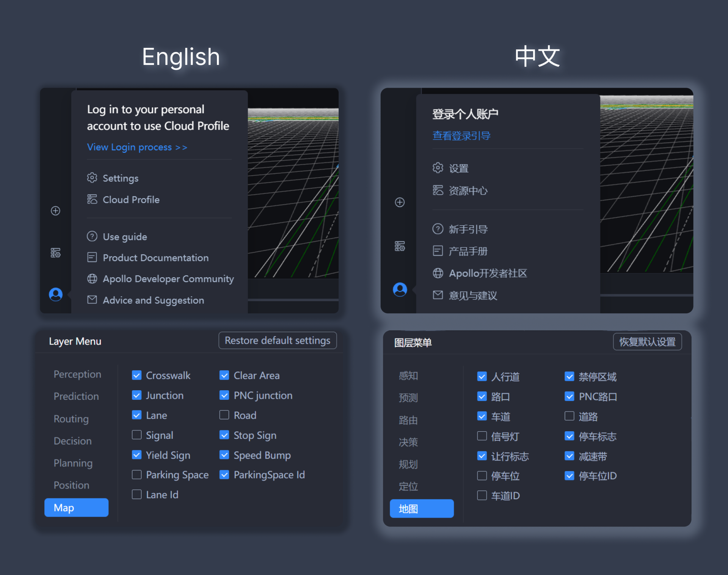Click the user avatar icon in the English sidebar

click(x=56, y=294)
